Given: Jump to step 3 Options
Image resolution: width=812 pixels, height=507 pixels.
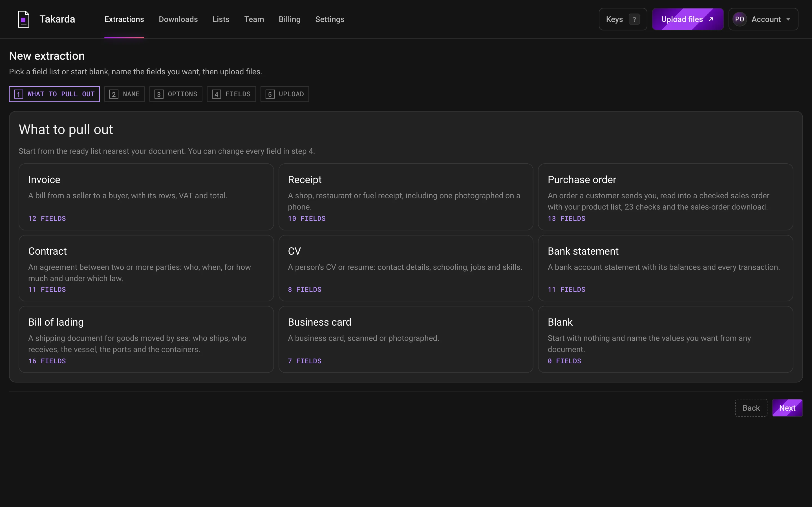Looking at the screenshot, I should [x=176, y=94].
